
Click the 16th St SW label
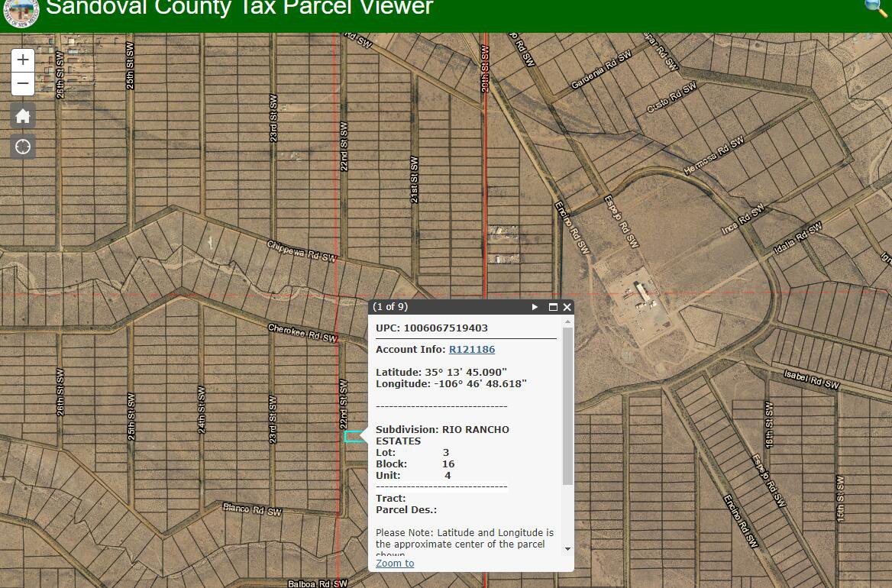coord(769,425)
